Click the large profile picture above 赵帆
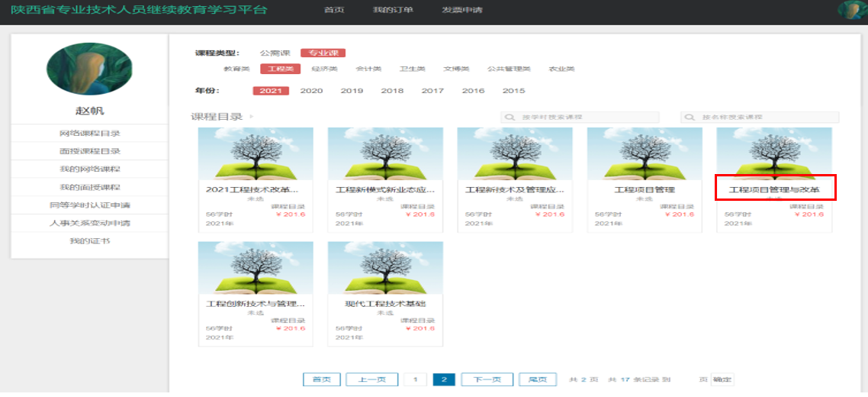Viewport: 868px width, 397px height. [x=89, y=69]
